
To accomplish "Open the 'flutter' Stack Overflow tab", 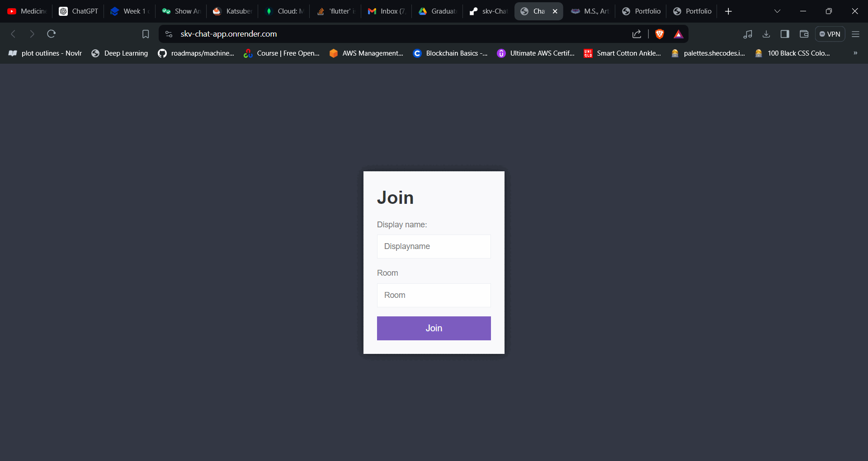I will click(x=335, y=11).
